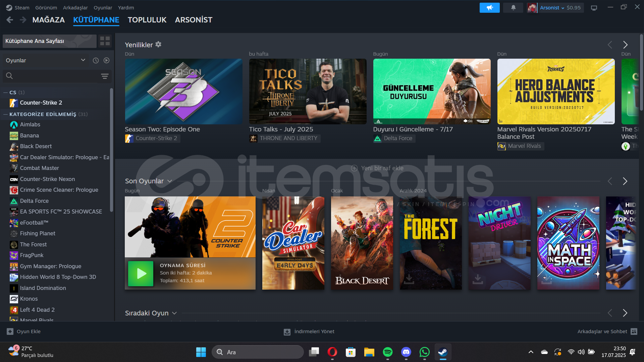Click the announcements megaphone button
The height and width of the screenshot is (362, 644).
click(x=489, y=7)
